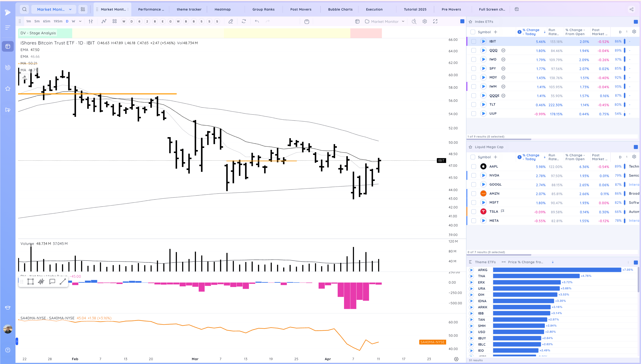Open the timeframe chevron dropdown after W
The image size is (641, 364).
(80, 21)
